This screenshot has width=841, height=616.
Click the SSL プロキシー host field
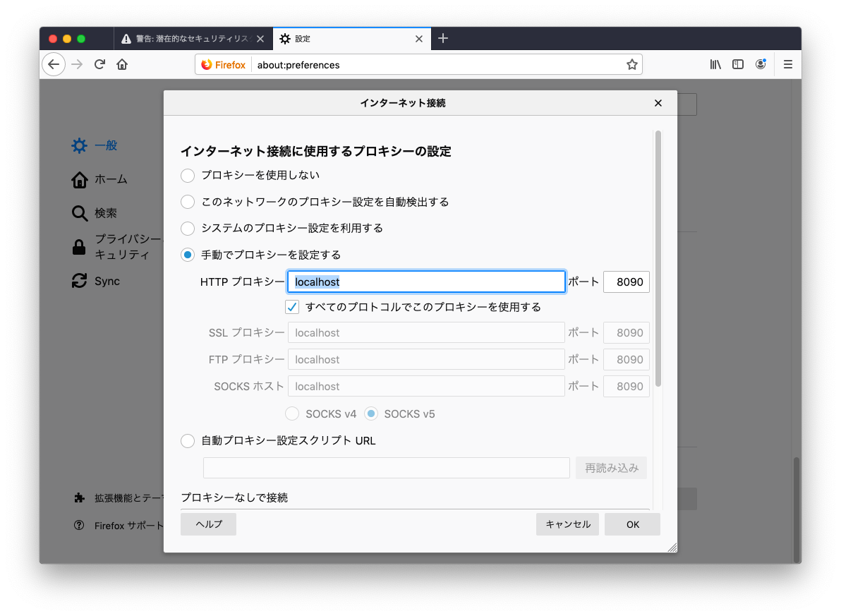[426, 332]
